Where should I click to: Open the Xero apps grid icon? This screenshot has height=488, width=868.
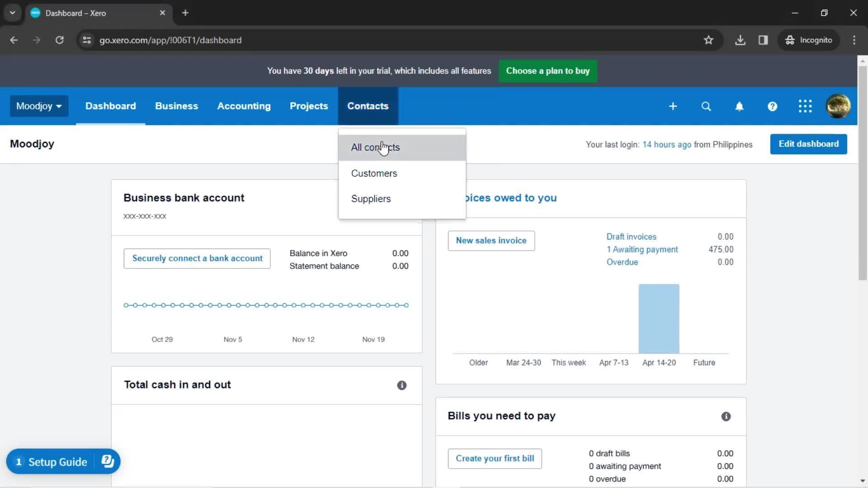(805, 106)
